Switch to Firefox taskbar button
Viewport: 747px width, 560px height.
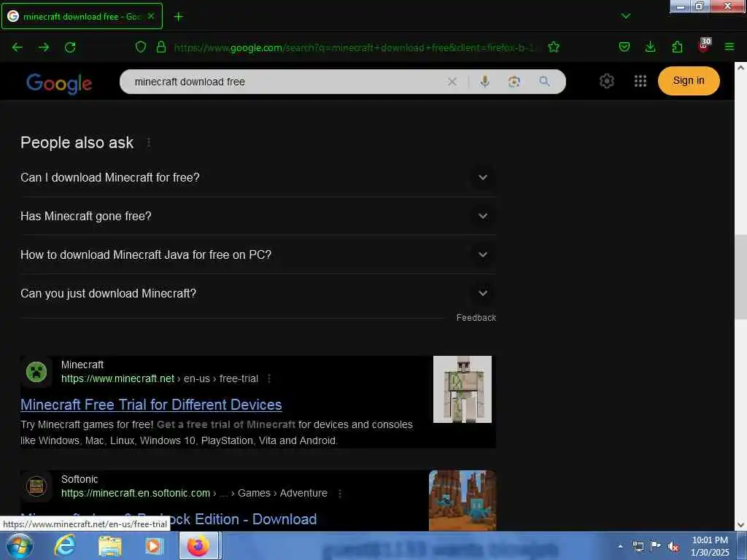point(198,545)
